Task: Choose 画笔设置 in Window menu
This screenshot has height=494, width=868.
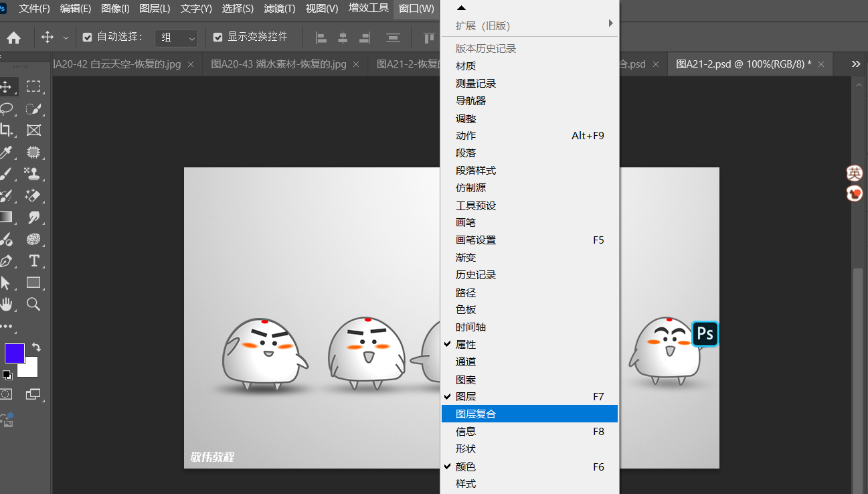Action: tap(529, 240)
